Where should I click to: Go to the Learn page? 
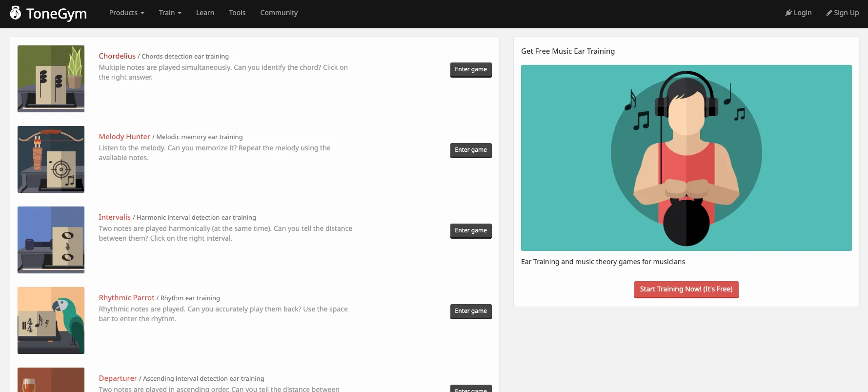pos(205,13)
